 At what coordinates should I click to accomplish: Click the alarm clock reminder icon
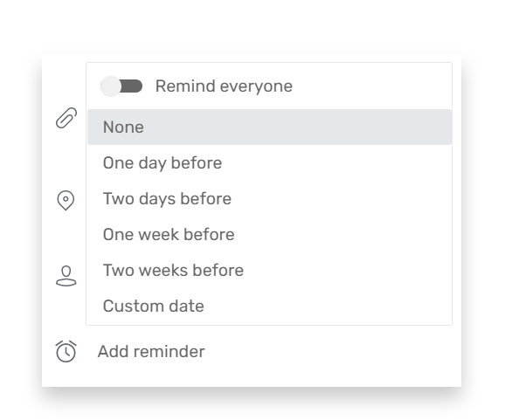pyautogui.click(x=66, y=351)
